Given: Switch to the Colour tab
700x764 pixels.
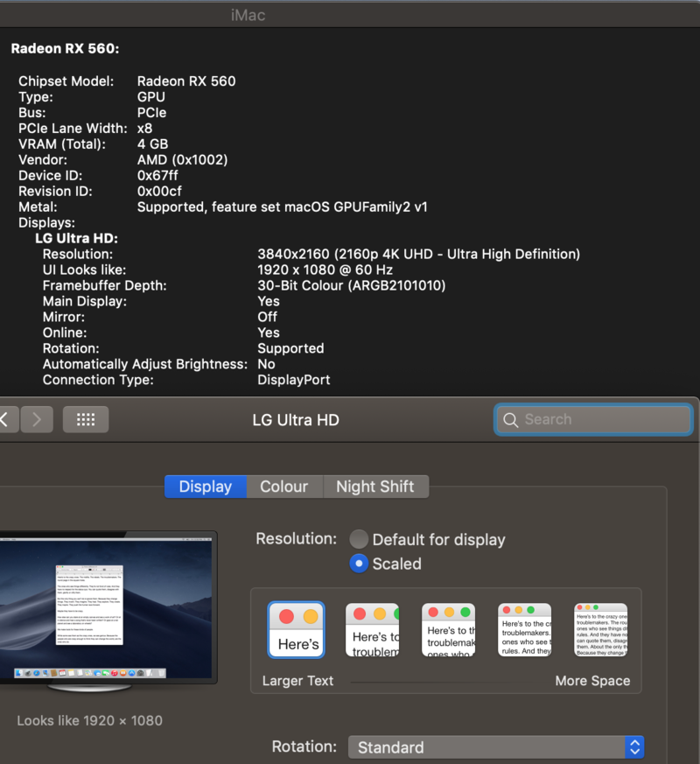Looking at the screenshot, I should (284, 487).
